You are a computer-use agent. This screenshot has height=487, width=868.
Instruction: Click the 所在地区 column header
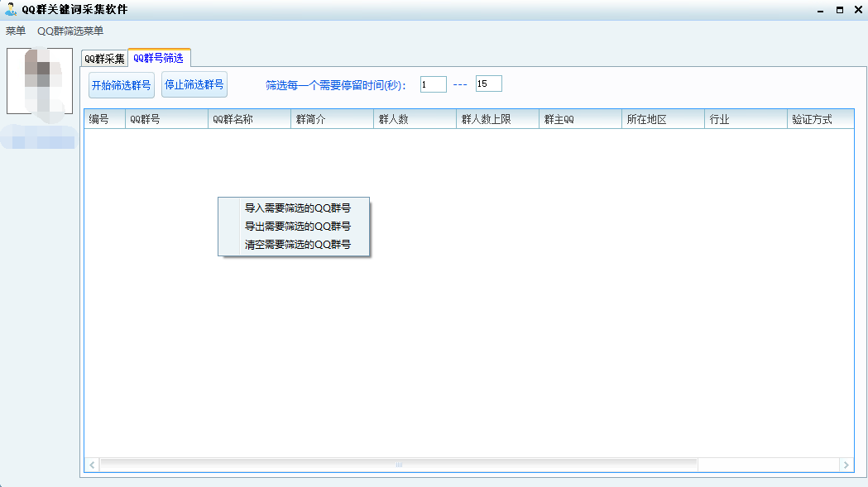[x=663, y=119]
